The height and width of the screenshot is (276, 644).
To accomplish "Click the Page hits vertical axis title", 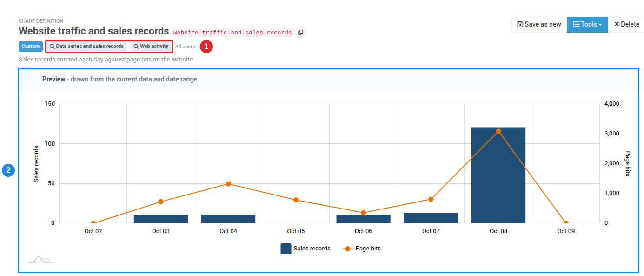I will tap(628, 163).
